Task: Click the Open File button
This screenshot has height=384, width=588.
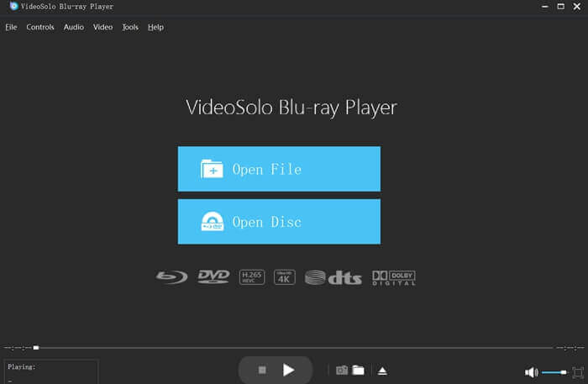Action: coord(279,169)
